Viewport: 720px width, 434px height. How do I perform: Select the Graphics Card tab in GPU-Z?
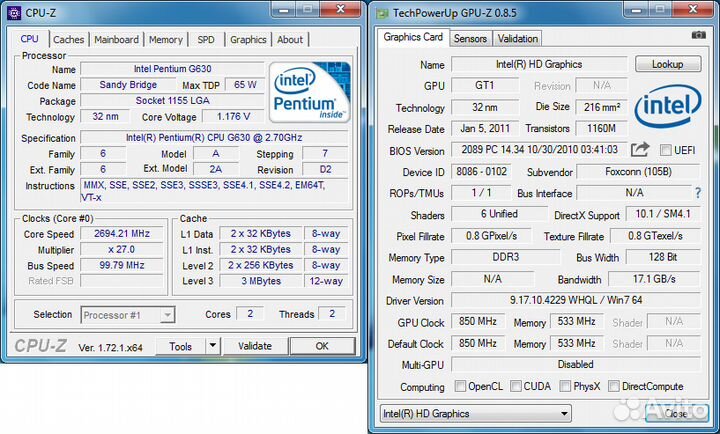(x=413, y=37)
